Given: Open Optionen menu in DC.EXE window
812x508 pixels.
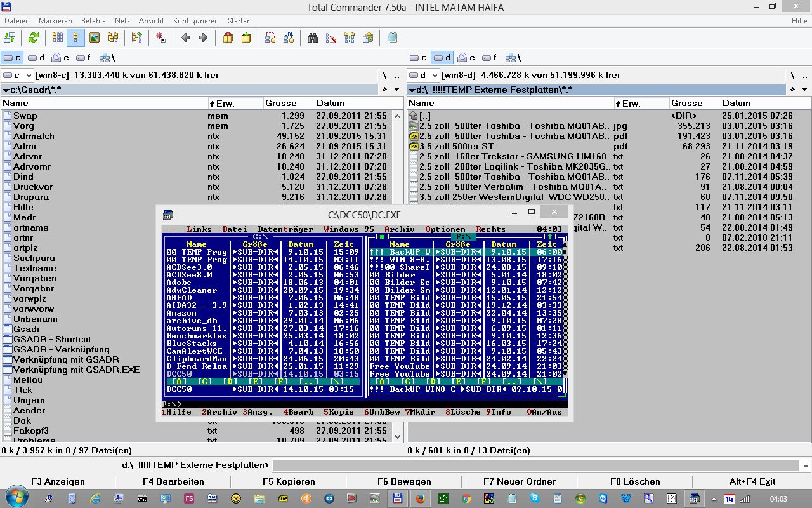Looking at the screenshot, I should (x=445, y=229).
